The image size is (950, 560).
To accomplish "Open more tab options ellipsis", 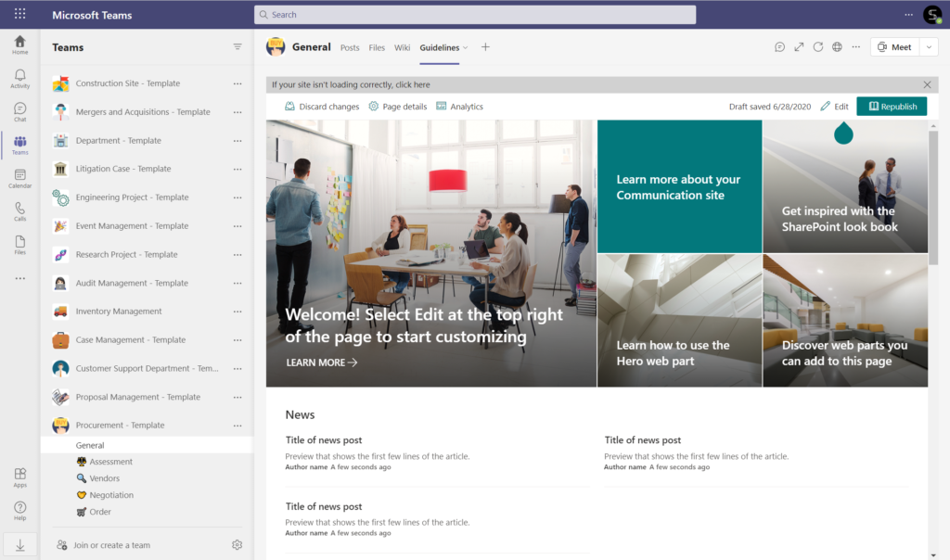I will (x=855, y=47).
